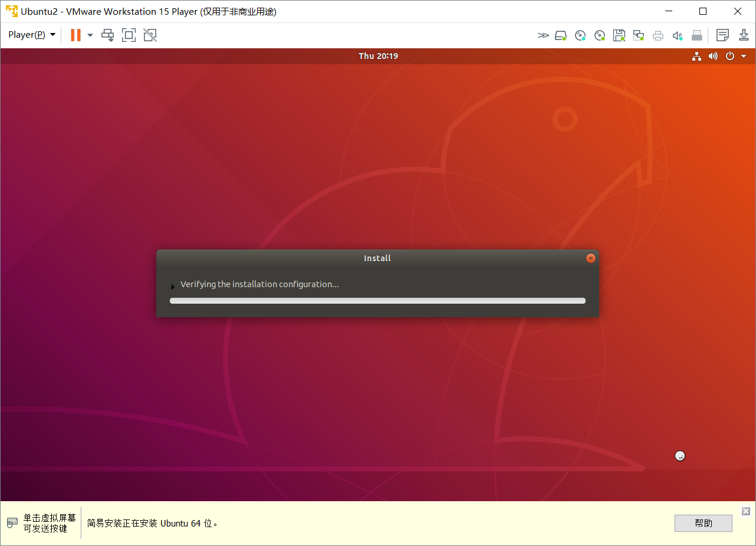Click the installation progress bar
Image resolution: width=756 pixels, height=546 pixels.
[377, 301]
